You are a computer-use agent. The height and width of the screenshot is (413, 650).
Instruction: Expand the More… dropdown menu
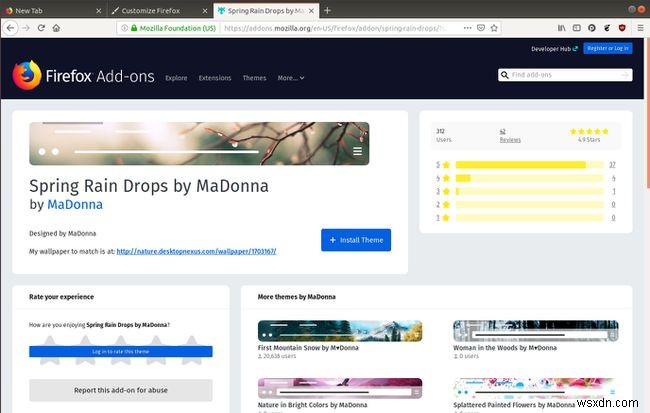[291, 78]
